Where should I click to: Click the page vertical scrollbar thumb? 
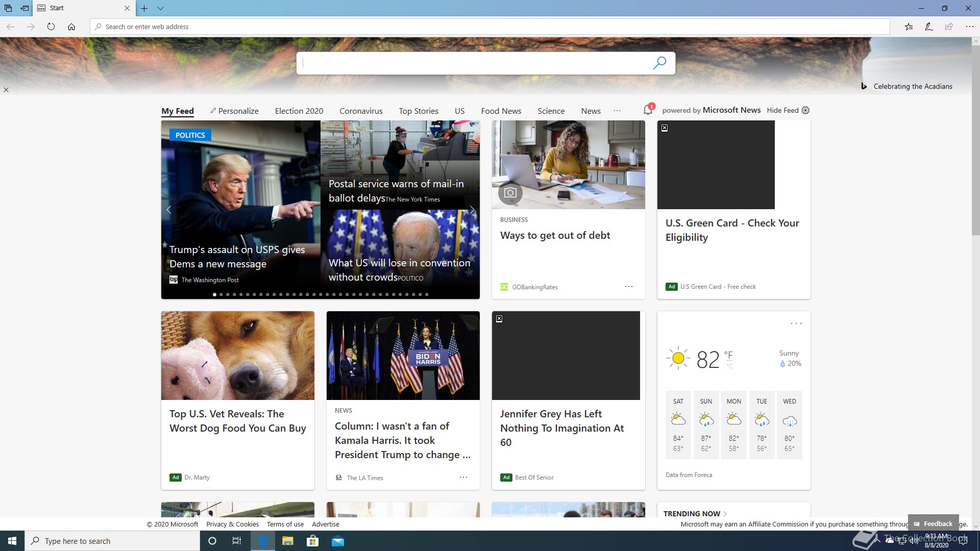pos(975,140)
